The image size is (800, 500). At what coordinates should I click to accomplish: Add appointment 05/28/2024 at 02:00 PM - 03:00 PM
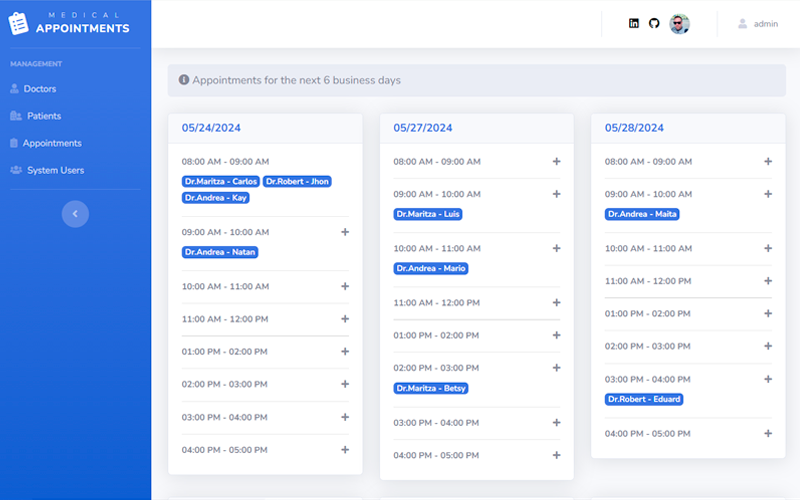(768, 346)
